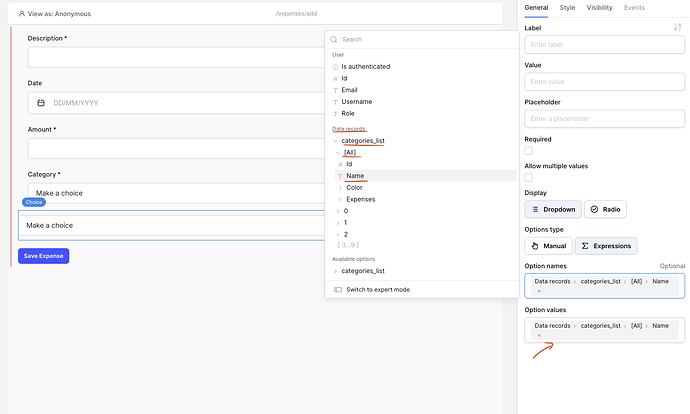Click the expert mode icon
690x414 pixels.
click(338, 289)
